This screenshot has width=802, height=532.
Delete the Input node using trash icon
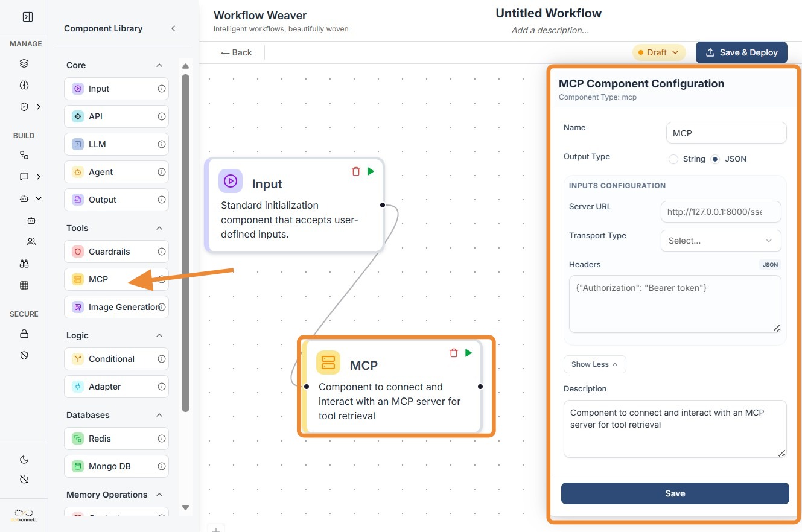coord(356,171)
